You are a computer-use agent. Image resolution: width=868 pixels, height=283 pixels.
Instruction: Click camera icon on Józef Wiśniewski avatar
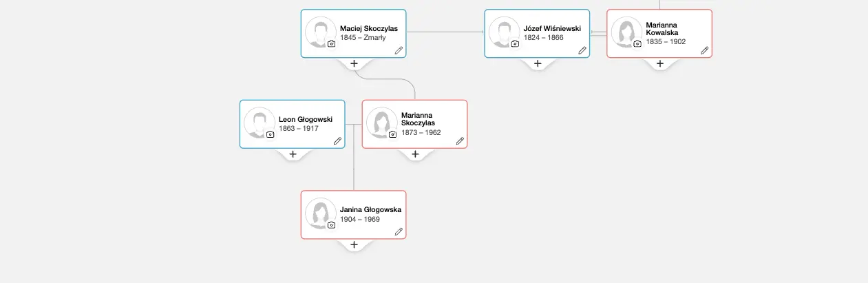[515, 43]
